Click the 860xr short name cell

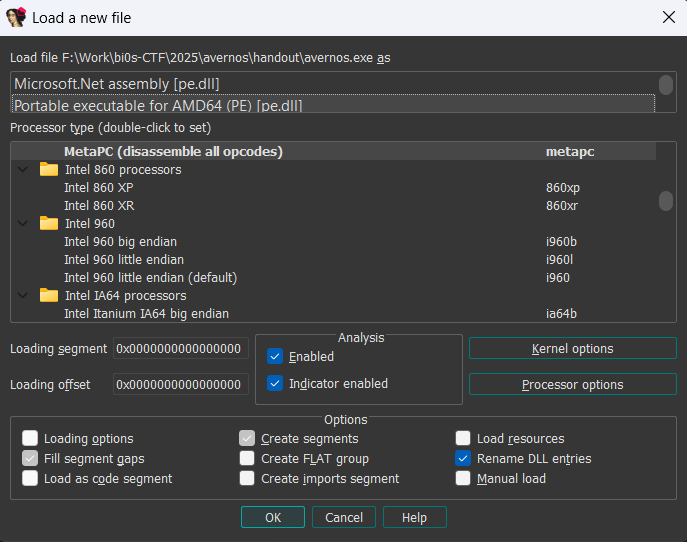pos(562,205)
